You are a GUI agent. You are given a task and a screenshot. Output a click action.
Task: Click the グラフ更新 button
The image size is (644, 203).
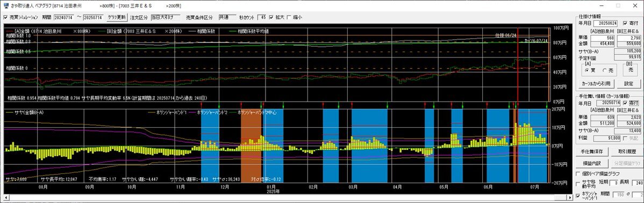pyautogui.click(x=117, y=17)
